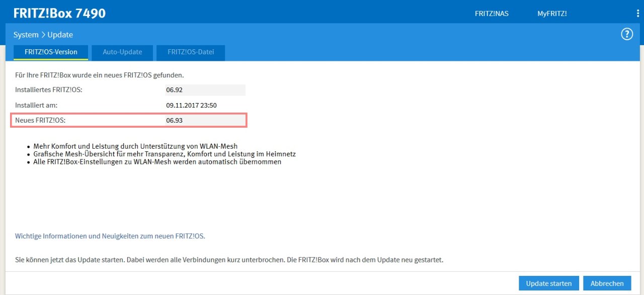The image size is (644, 295).
Task: Start the update with Update starten
Action: tap(549, 283)
